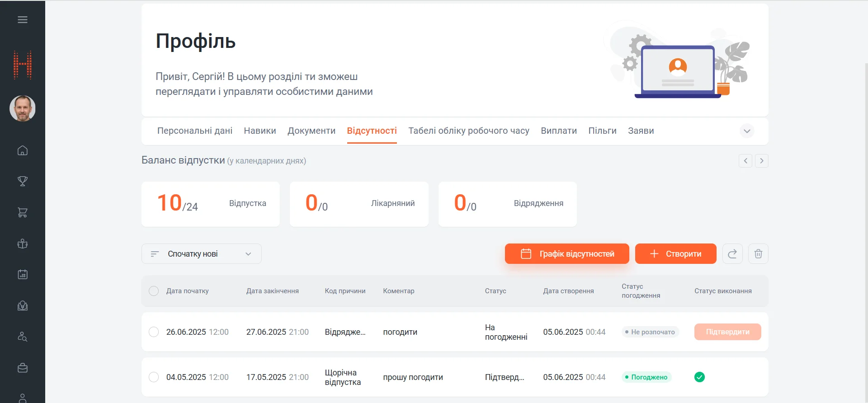Click the Дата початку column header

[188, 291]
